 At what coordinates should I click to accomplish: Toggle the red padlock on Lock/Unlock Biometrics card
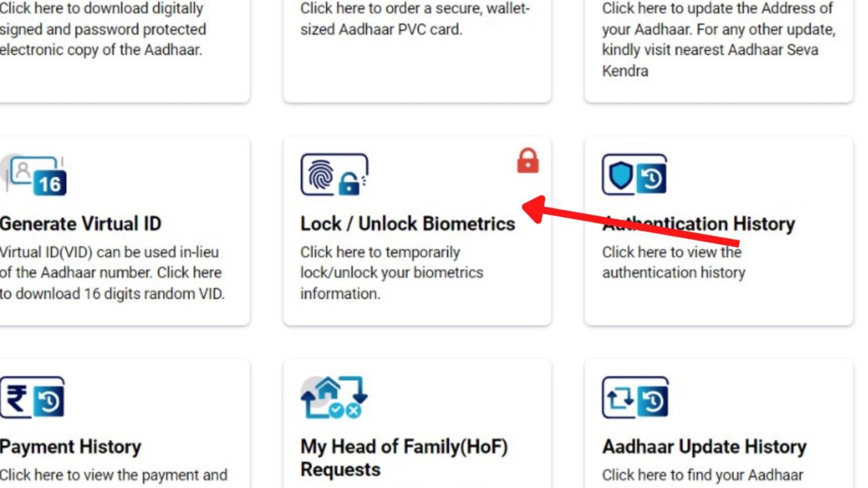pyautogui.click(x=527, y=160)
